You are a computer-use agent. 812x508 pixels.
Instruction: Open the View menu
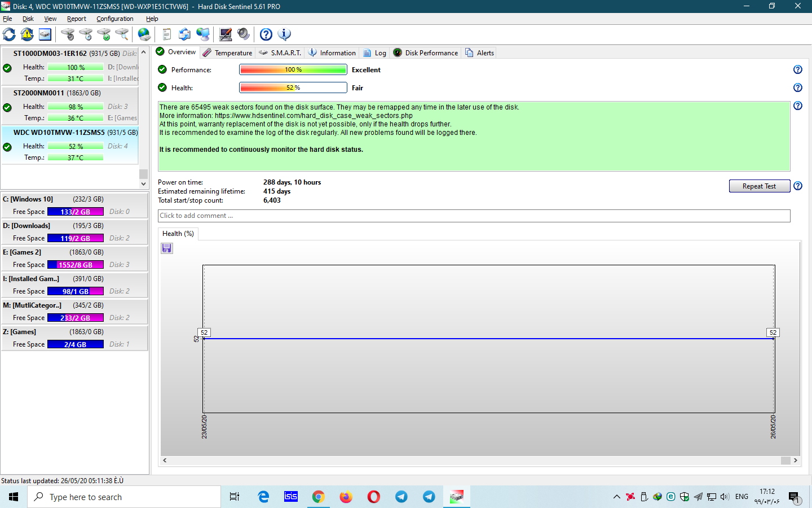(50, 19)
